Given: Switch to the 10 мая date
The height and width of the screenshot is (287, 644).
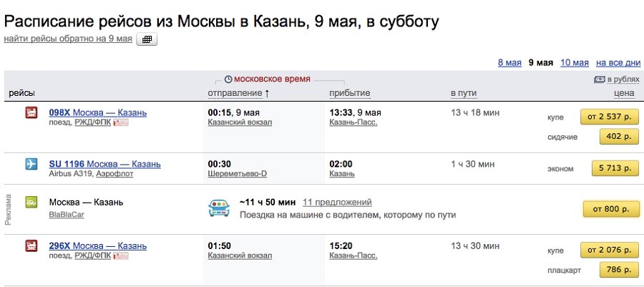Looking at the screenshot, I should click(x=575, y=62).
